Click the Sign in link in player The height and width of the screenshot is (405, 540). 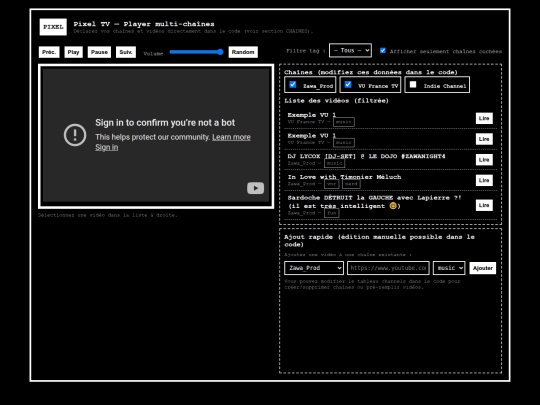click(106, 147)
